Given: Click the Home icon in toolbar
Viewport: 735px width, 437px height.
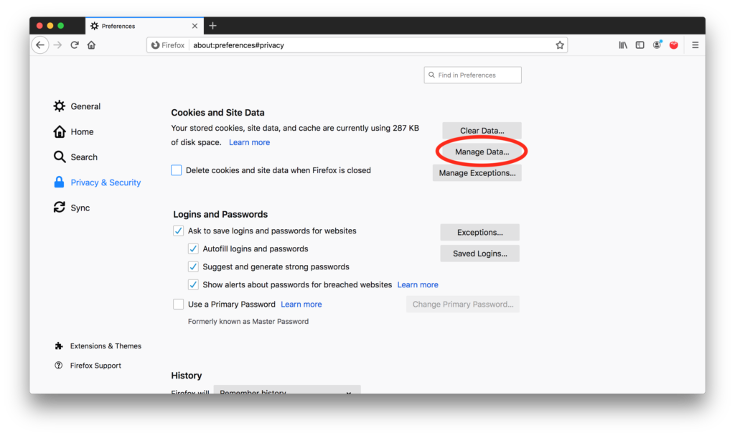Looking at the screenshot, I should pyautogui.click(x=91, y=45).
